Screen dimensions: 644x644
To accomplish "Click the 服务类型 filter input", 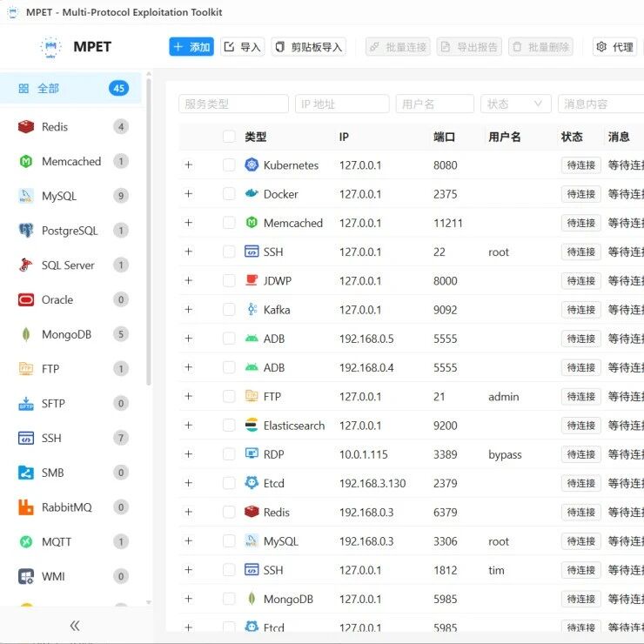I will pyautogui.click(x=234, y=104).
